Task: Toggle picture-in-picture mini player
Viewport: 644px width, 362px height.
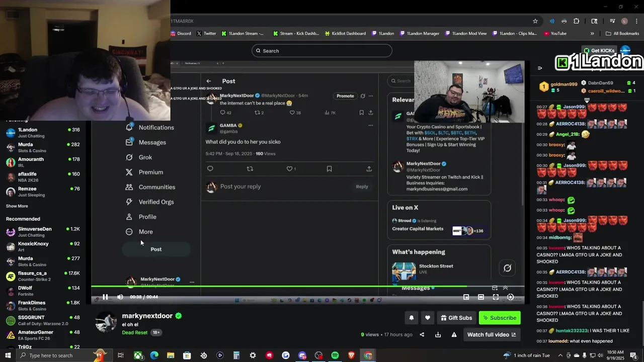Action: [466, 297]
